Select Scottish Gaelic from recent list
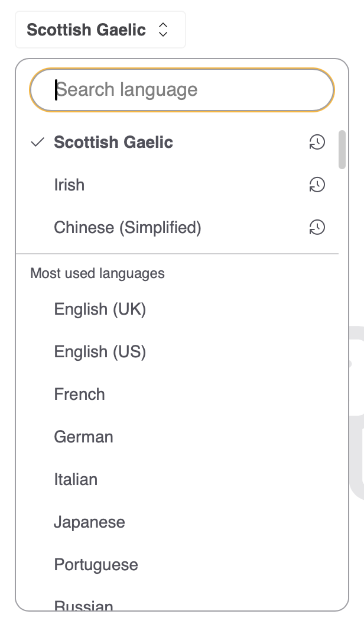Viewport: 364px width, 627px height. tap(113, 143)
